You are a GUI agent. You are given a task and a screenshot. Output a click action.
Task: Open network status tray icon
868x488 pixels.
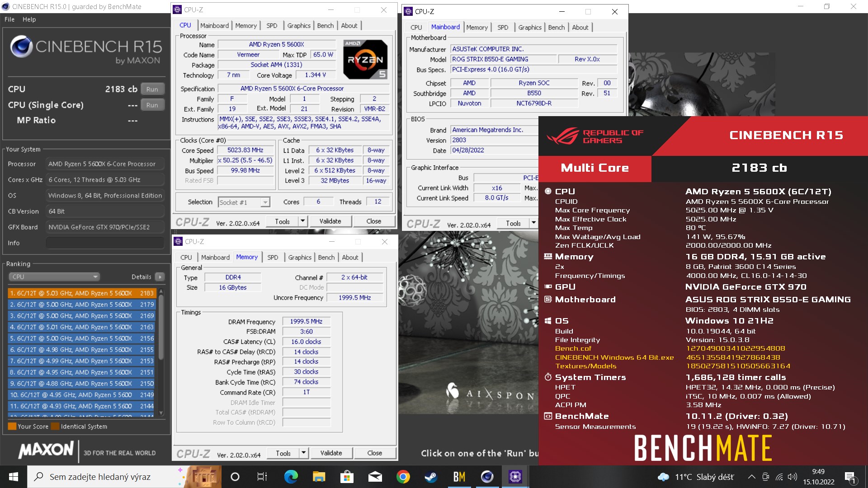779,477
